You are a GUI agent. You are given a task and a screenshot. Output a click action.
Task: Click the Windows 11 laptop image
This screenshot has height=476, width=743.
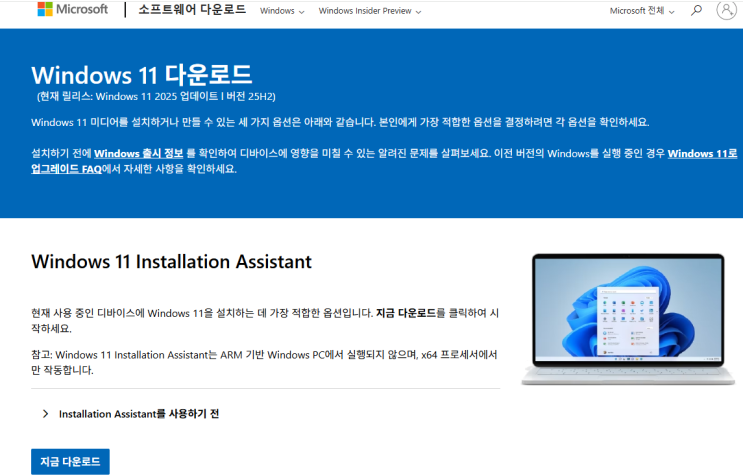click(x=628, y=319)
